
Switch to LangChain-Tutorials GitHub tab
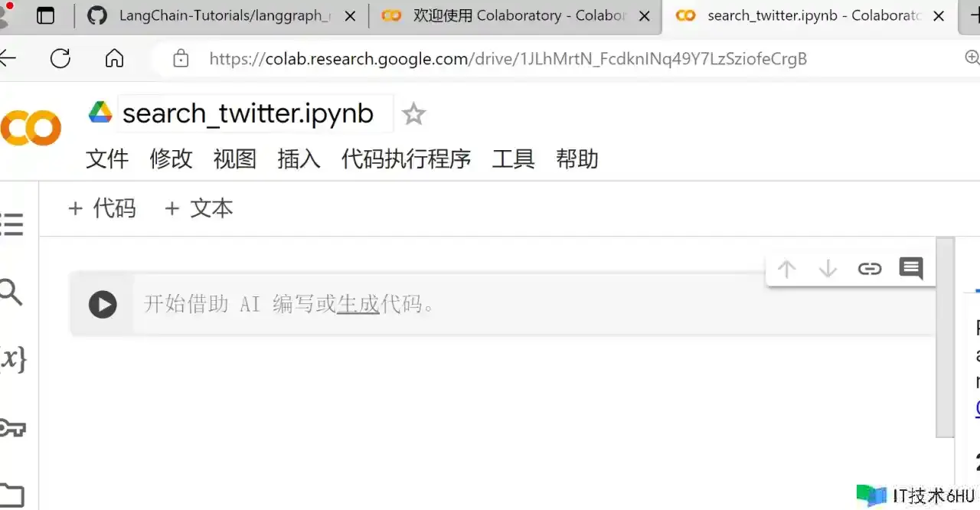pyautogui.click(x=221, y=16)
